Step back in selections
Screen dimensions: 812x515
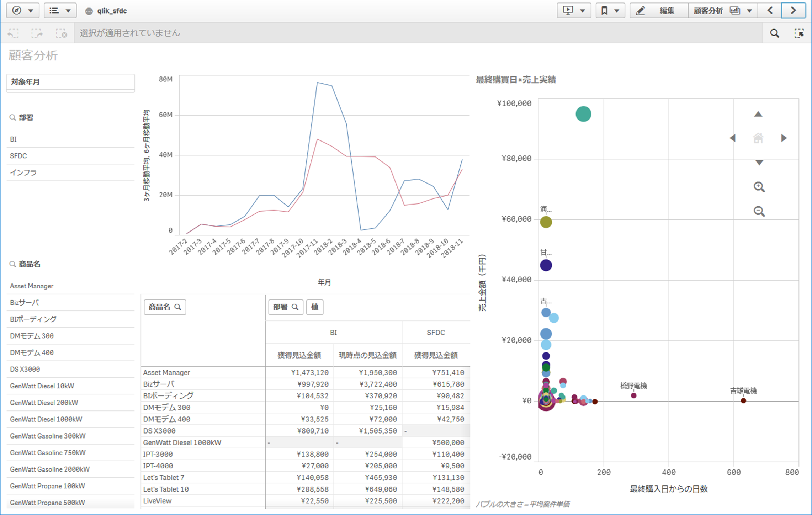(x=13, y=33)
